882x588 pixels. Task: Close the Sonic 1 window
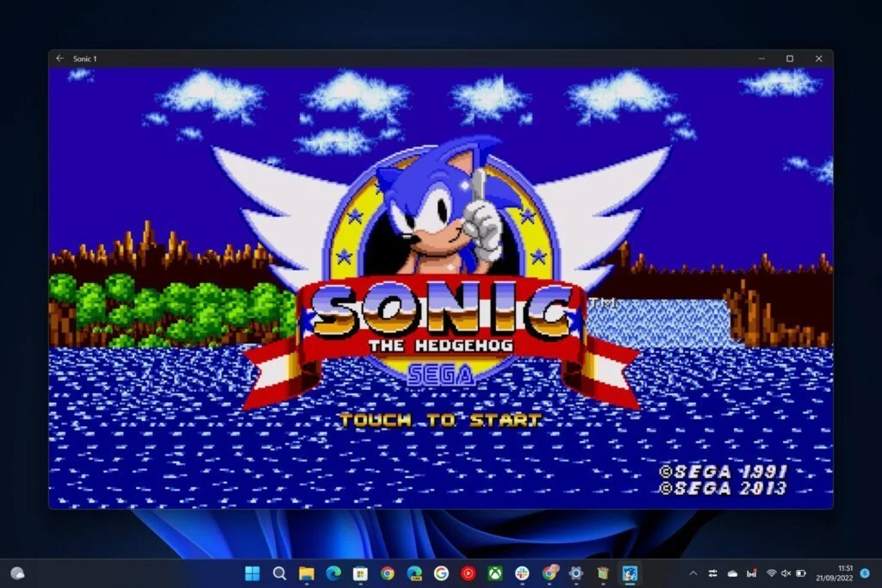coord(819,59)
